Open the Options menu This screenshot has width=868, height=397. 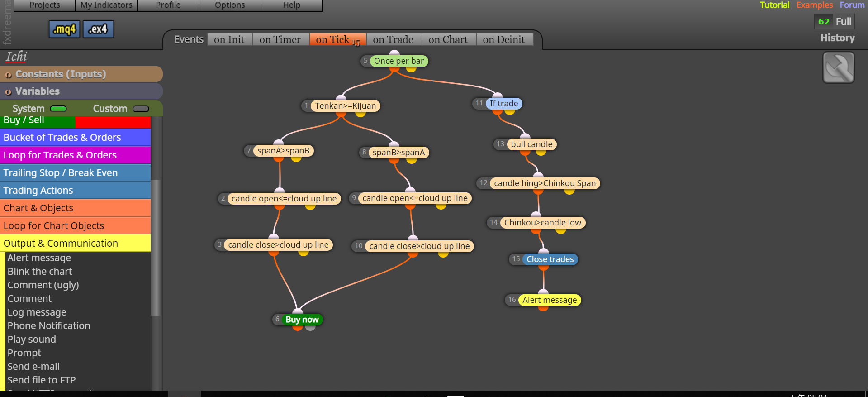[230, 5]
